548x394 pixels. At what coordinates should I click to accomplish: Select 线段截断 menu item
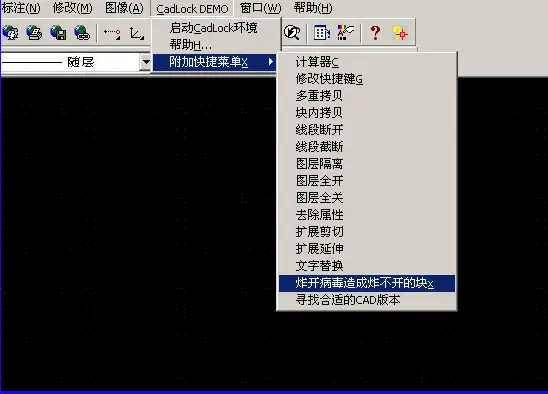[367, 147]
